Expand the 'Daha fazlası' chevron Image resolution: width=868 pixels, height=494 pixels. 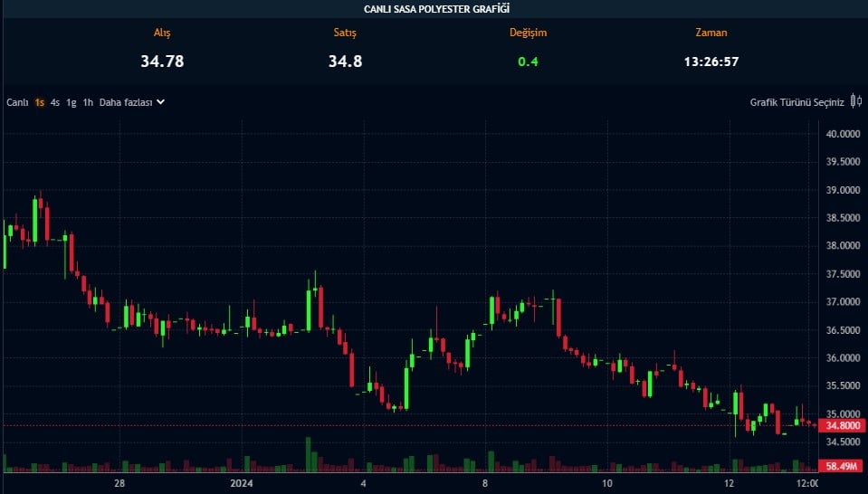click(x=161, y=102)
